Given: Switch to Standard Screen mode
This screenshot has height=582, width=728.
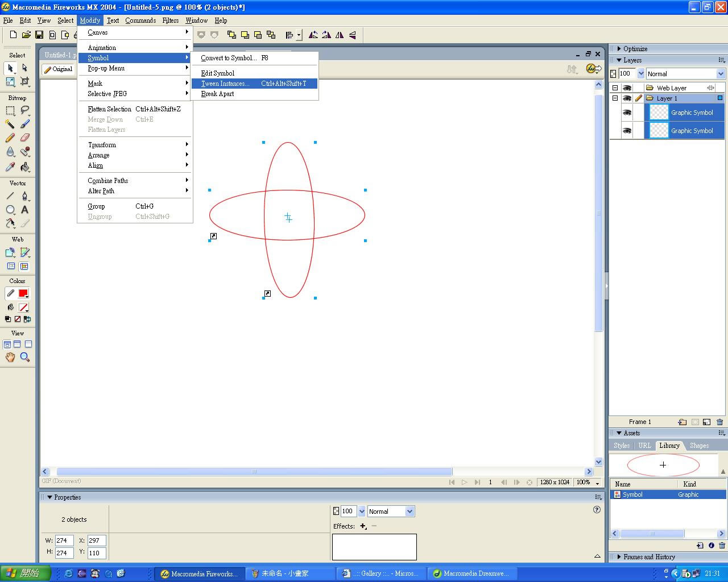Looking at the screenshot, I should pos(7,344).
